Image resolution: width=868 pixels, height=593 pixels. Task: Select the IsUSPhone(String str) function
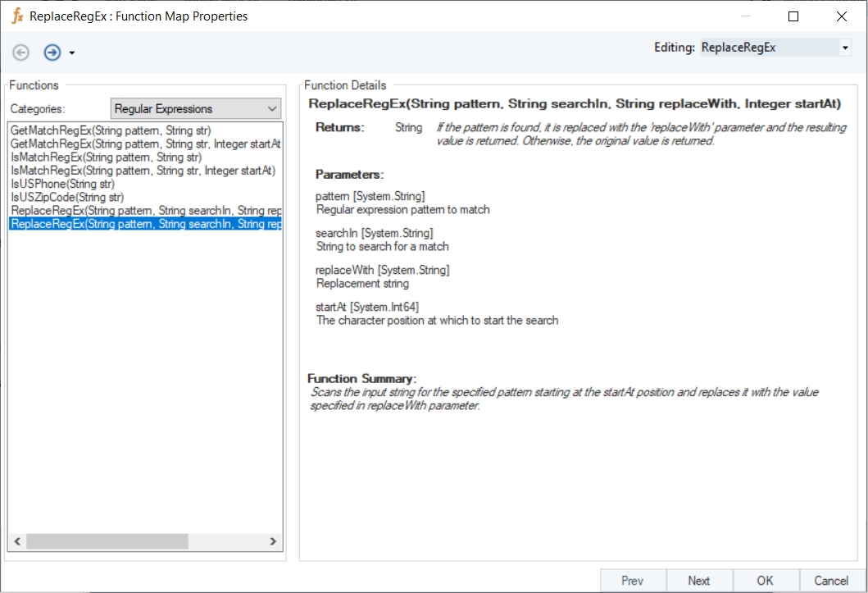tap(62, 184)
